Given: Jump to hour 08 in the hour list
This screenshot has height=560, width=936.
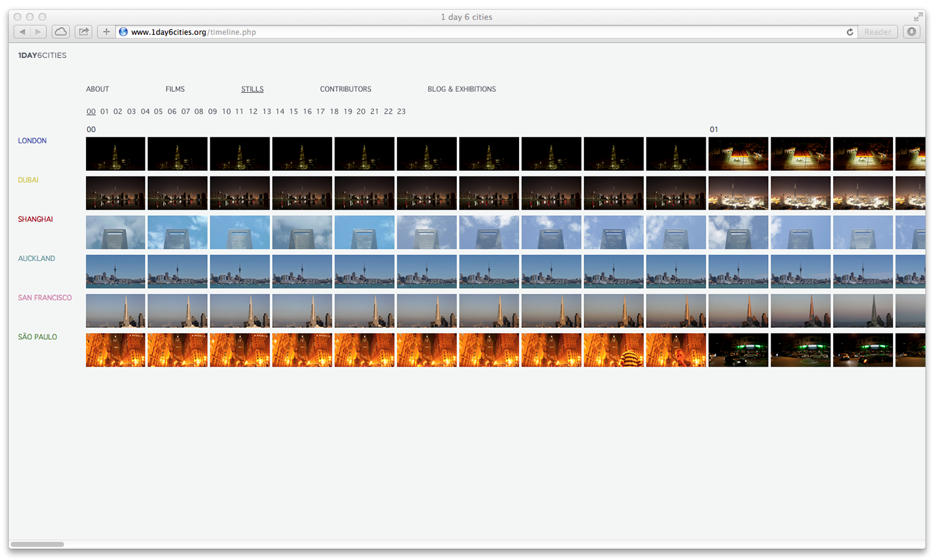Looking at the screenshot, I should tap(199, 112).
